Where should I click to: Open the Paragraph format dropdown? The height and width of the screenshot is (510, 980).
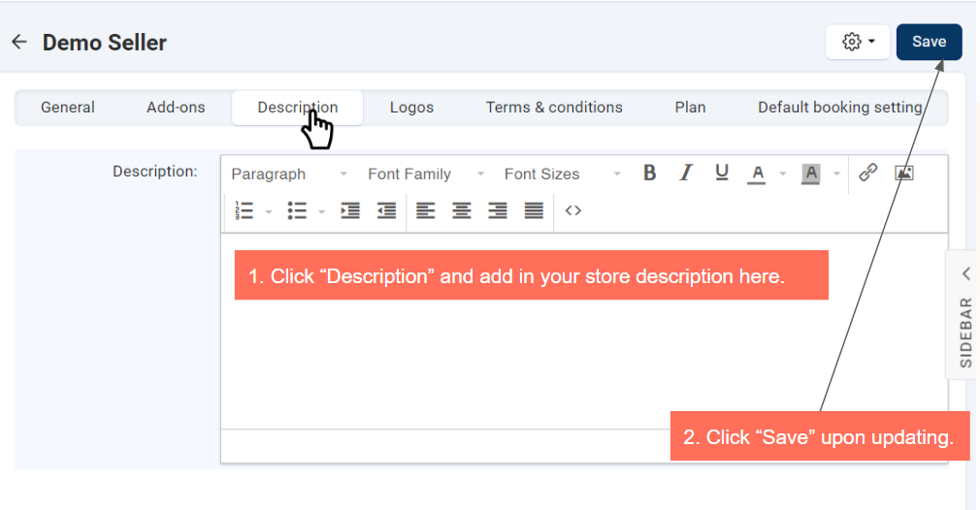click(x=288, y=174)
